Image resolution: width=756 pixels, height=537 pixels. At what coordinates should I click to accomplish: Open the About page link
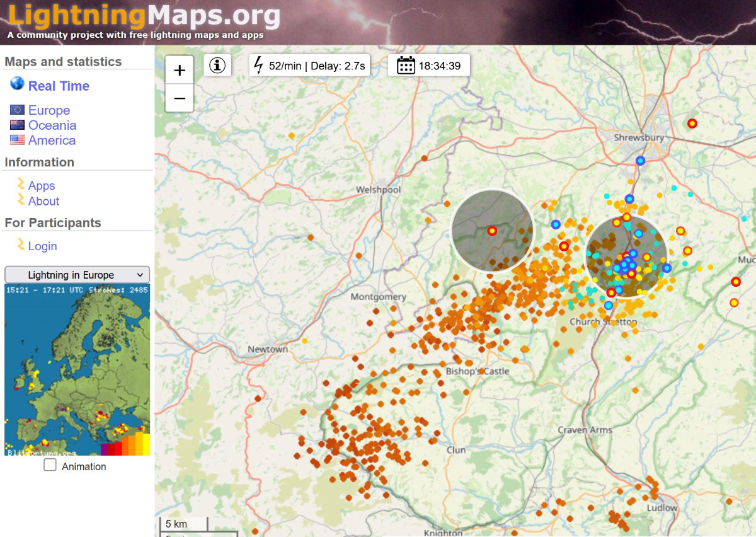pyautogui.click(x=43, y=201)
